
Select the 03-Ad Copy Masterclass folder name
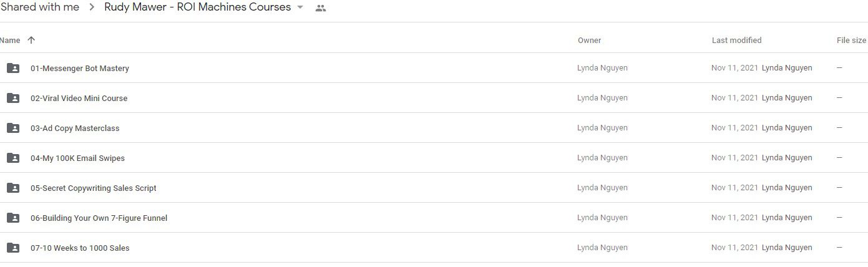[x=75, y=128]
